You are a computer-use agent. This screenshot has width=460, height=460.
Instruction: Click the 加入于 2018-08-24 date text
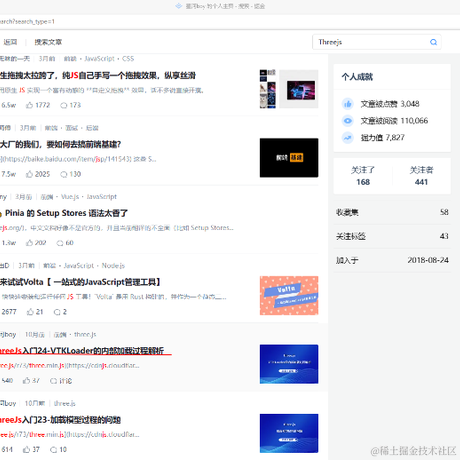click(x=428, y=260)
